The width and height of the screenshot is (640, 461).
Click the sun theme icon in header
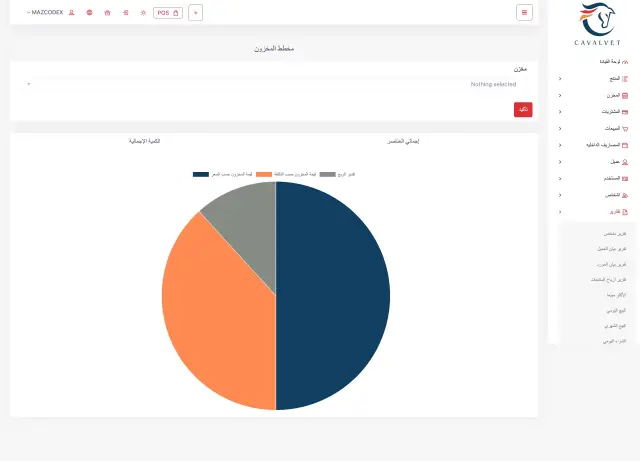tap(143, 13)
